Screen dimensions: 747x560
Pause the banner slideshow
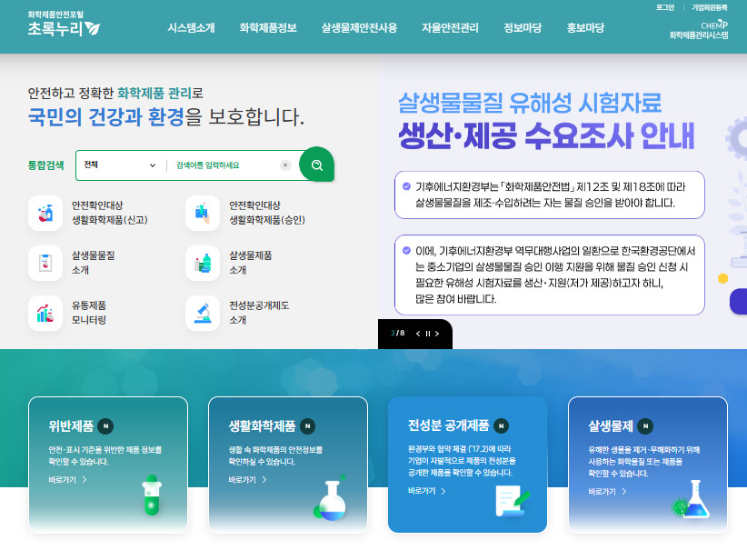[428, 334]
